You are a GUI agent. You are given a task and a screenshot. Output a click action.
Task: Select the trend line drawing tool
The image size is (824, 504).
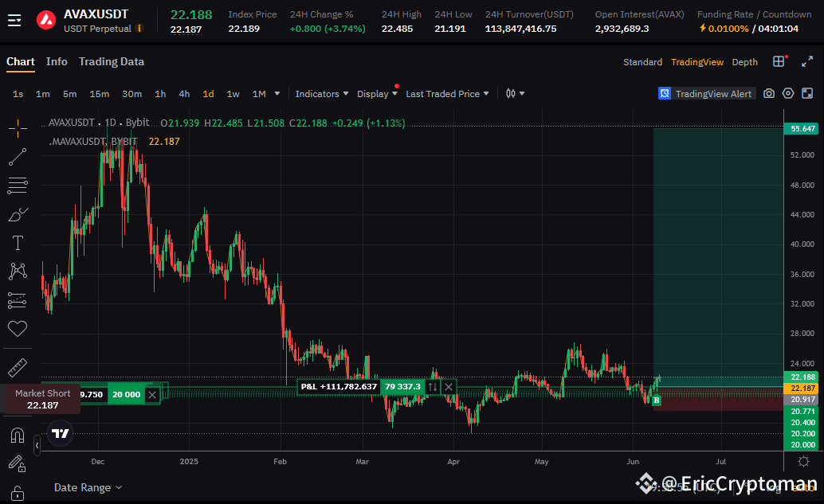point(18,157)
